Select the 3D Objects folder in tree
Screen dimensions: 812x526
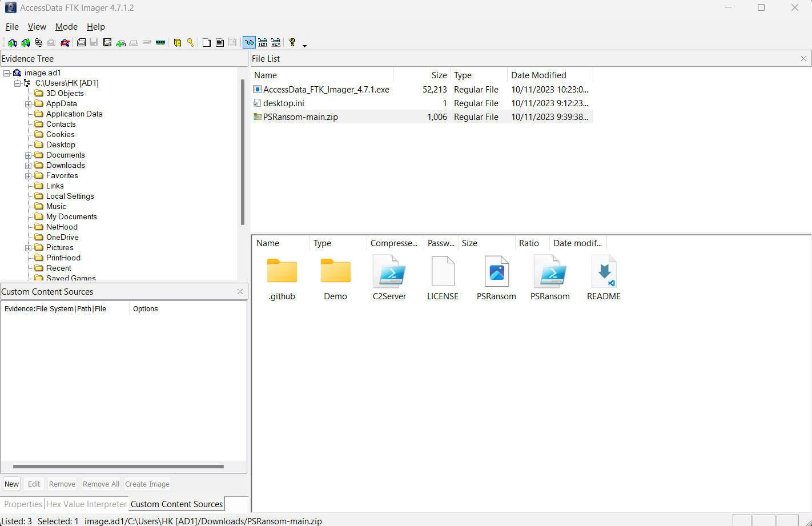click(x=65, y=94)
